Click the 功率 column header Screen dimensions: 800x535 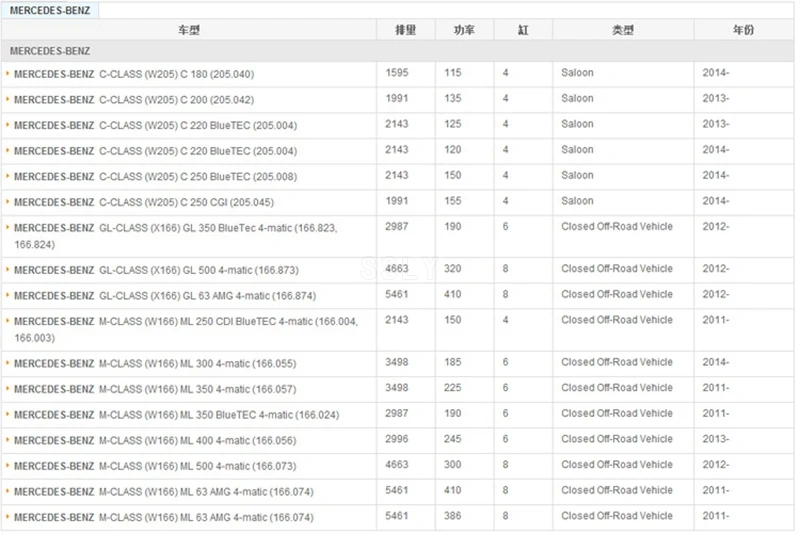464,30
